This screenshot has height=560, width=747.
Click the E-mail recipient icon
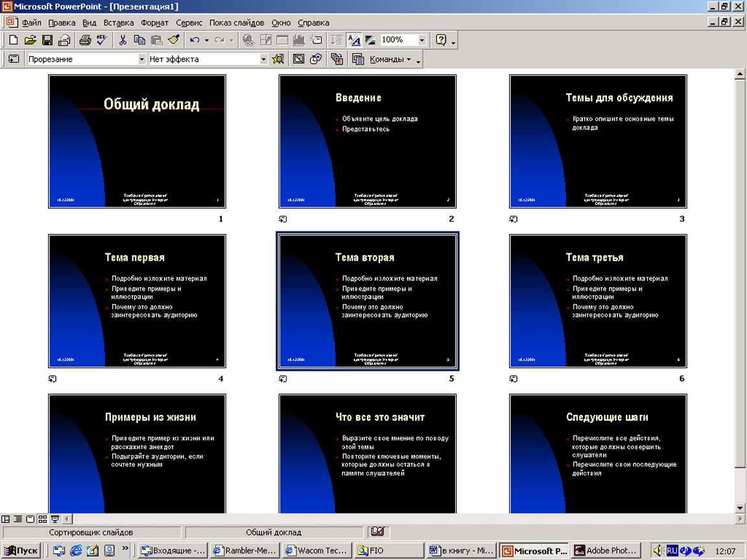(x=64, y=40)
